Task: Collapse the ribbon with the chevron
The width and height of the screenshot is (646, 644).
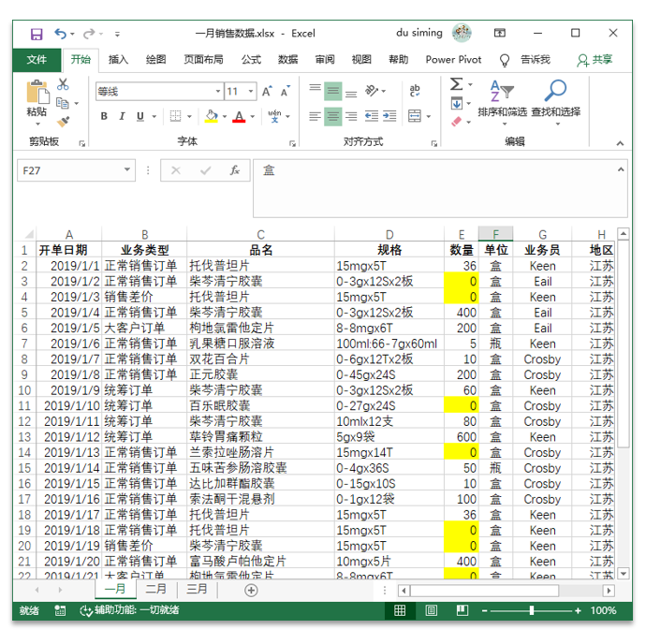Action: (620, 143)
